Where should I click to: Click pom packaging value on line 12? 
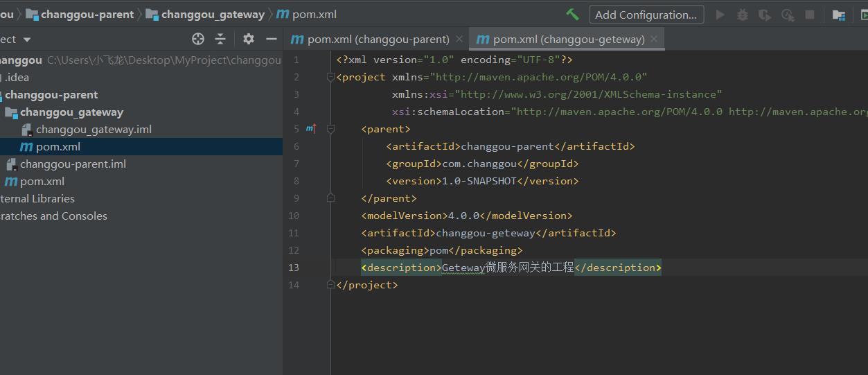439,250
